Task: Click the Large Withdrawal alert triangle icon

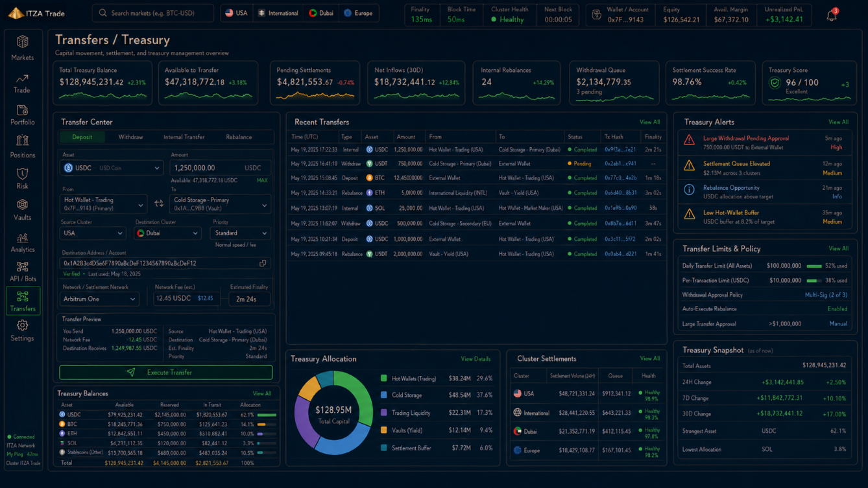Action: pyautogui.click(x=689, y=141)
